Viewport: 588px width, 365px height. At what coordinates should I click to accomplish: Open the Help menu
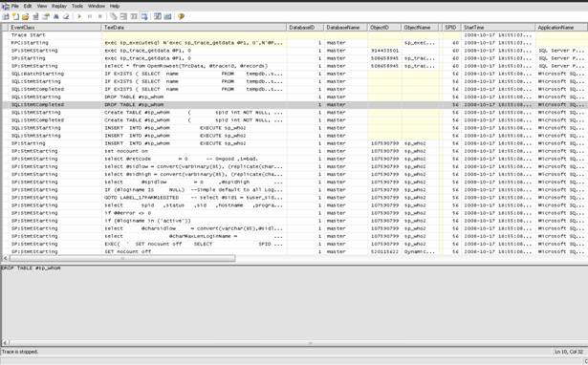pyautogui.click(x=115, y=6)
